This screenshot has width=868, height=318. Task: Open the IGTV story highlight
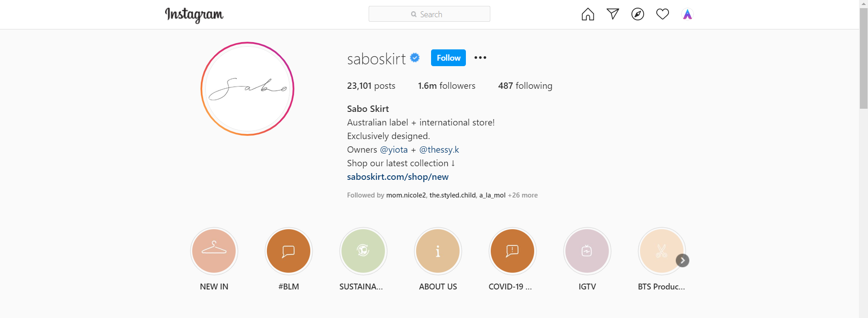click(587, 251)
